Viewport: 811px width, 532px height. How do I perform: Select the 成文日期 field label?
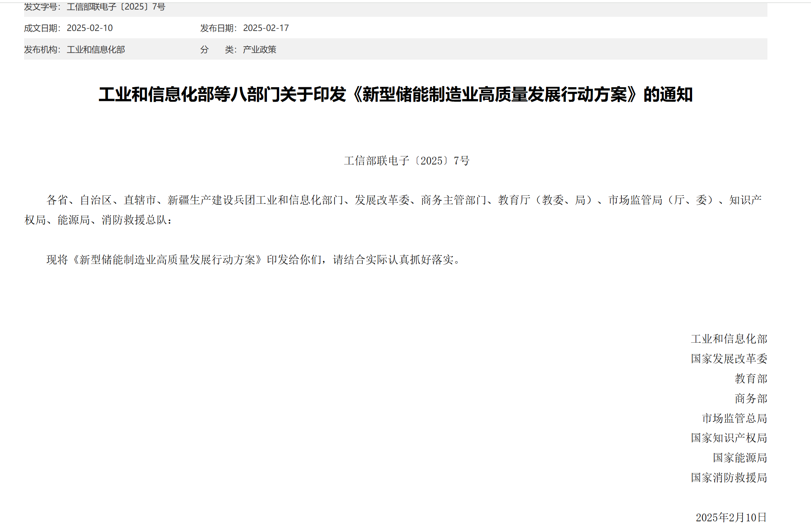click(x=43, y=28)
